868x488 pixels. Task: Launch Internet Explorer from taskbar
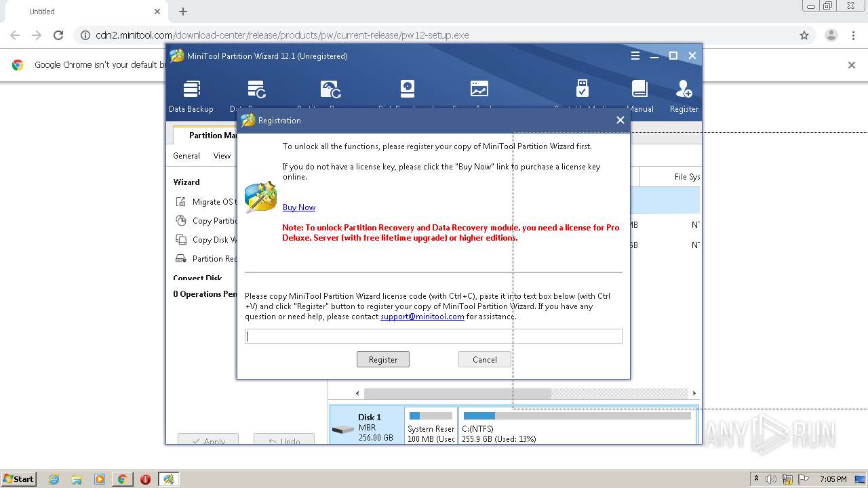(x=54, y=479)
